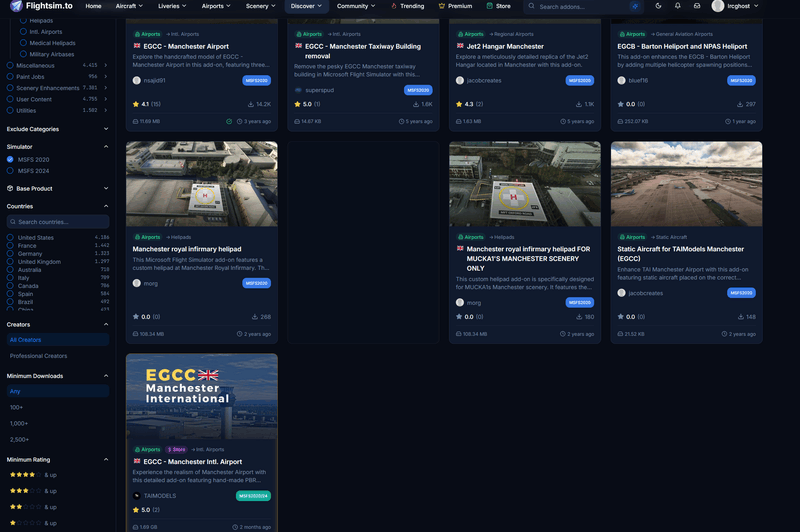Toggle dark mode moon icon
The image size is (800, 532).
(658, 6)
